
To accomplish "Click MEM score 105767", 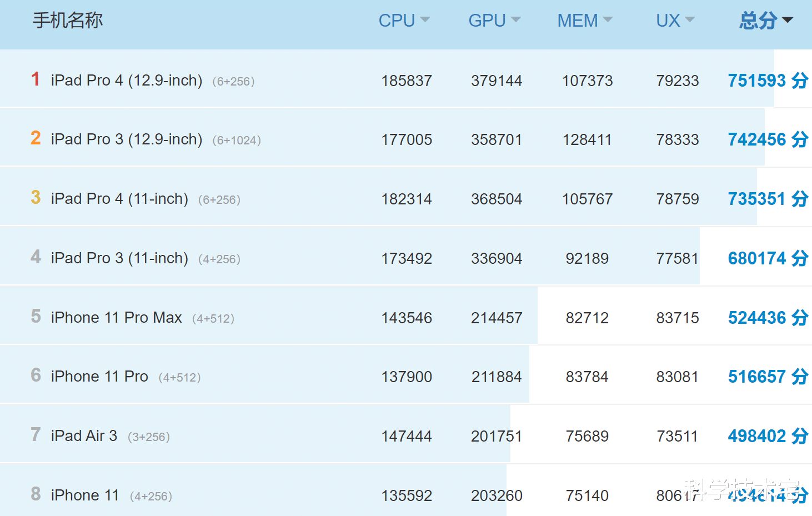I will [x=587, y=199].
